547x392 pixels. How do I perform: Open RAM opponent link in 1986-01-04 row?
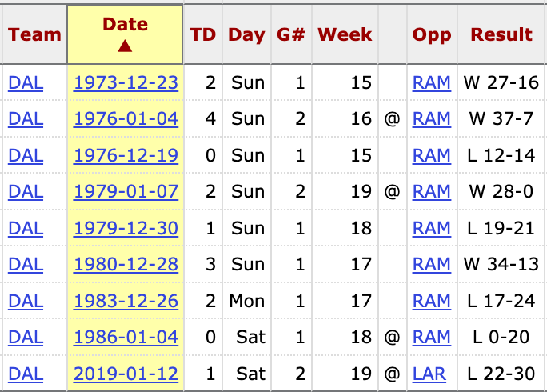(x=432, y=337)
